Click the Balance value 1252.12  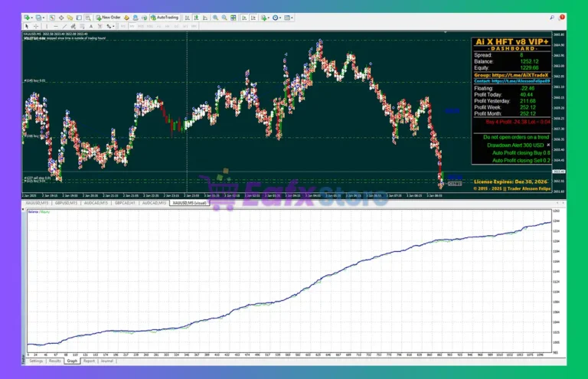pos(529,61)
